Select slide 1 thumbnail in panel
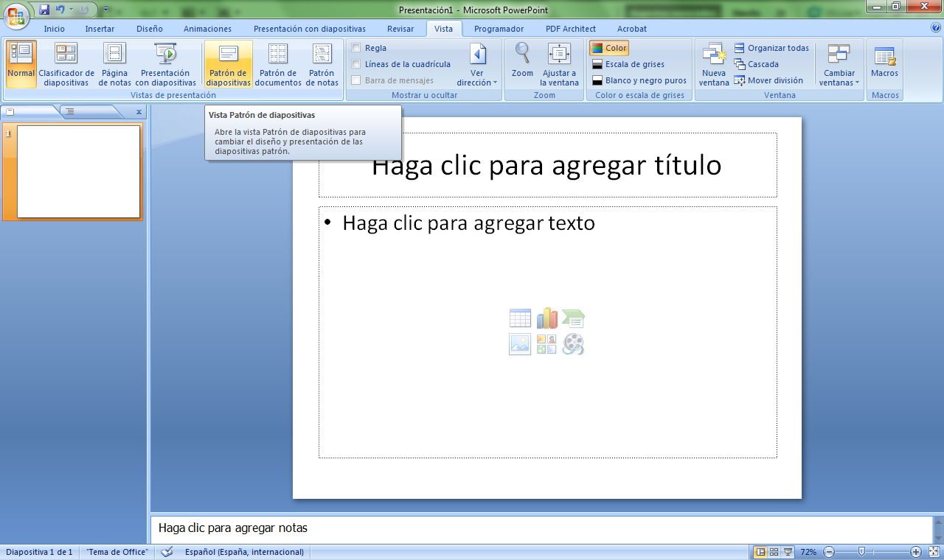944x560 pixels. click(78, 172)
